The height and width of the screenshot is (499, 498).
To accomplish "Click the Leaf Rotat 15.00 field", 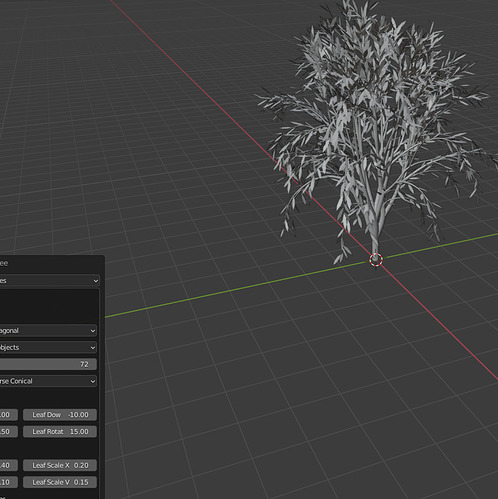I will point(60,432).
